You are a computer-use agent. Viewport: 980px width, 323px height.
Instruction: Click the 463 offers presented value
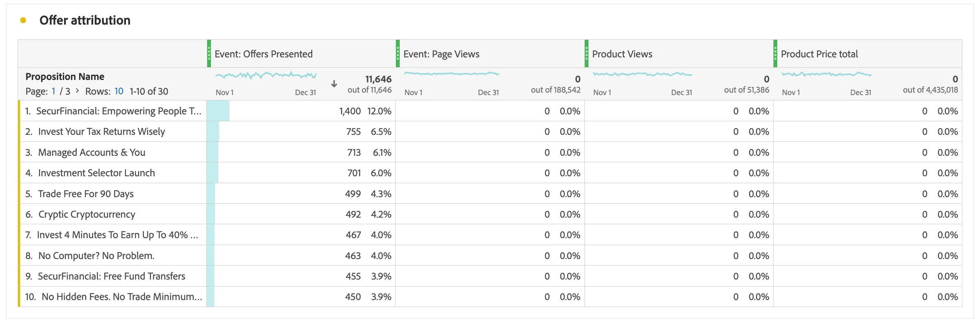click(353, 256)
